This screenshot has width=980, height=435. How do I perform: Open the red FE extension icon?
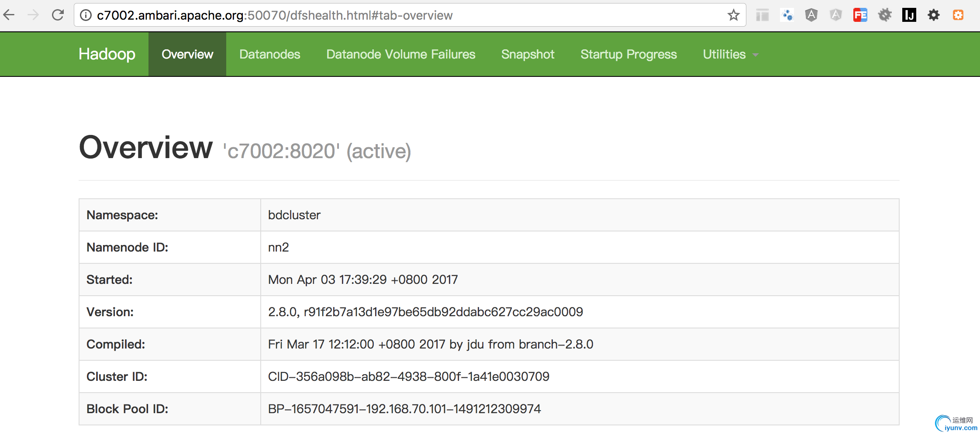point(860,15)
